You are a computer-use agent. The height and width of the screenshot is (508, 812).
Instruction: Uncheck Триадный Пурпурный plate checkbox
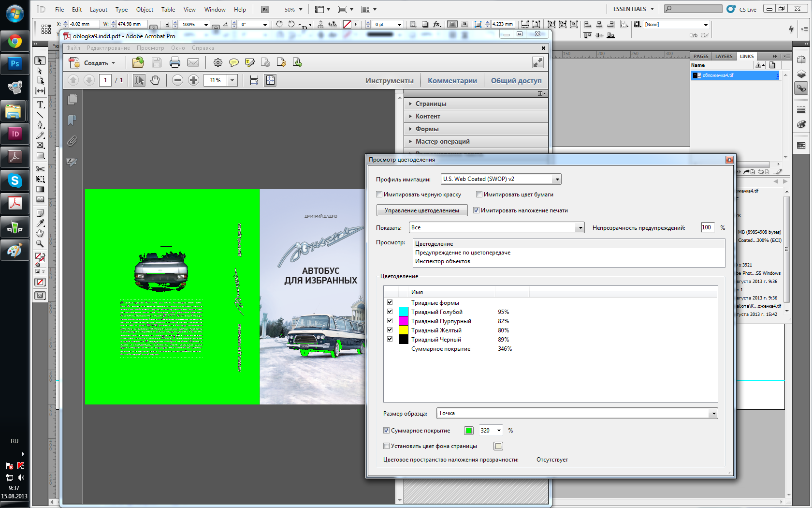coord(390,321)
